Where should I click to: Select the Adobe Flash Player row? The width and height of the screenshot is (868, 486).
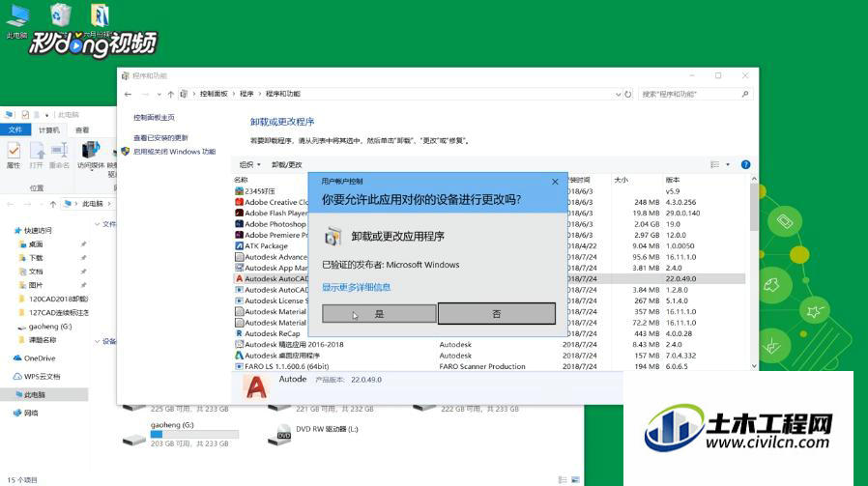tap(490, 214)
